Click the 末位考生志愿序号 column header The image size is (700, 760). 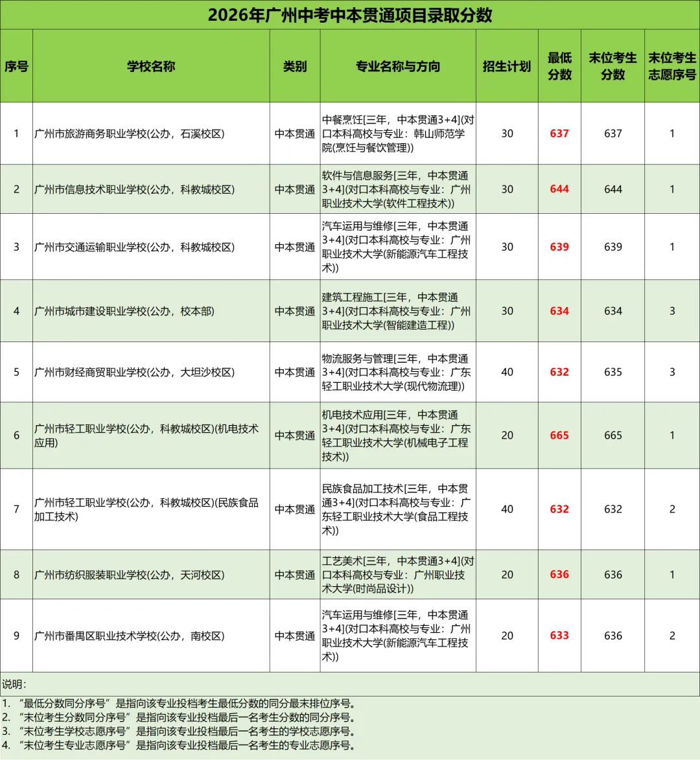point(672,66)
